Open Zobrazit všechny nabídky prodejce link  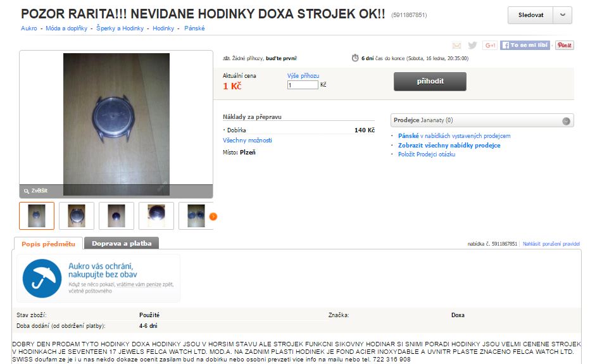(449, 146)
